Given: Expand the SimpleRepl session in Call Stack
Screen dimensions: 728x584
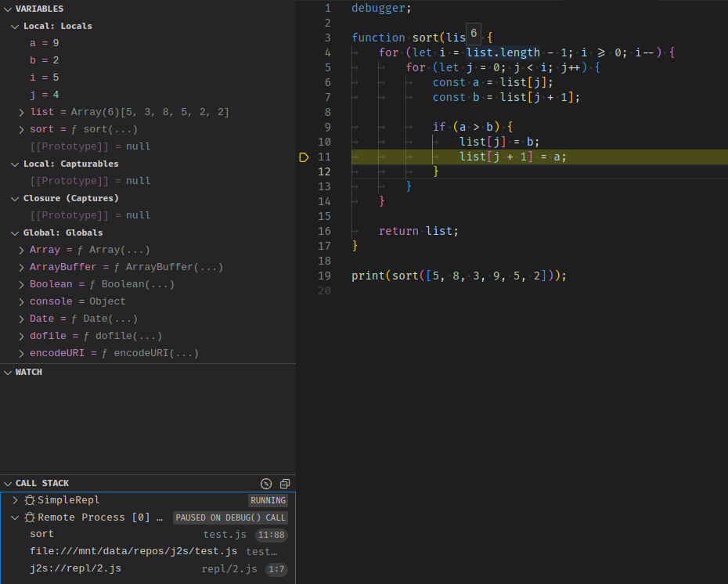Looking at the screenshot, I should tap(15, 500).
